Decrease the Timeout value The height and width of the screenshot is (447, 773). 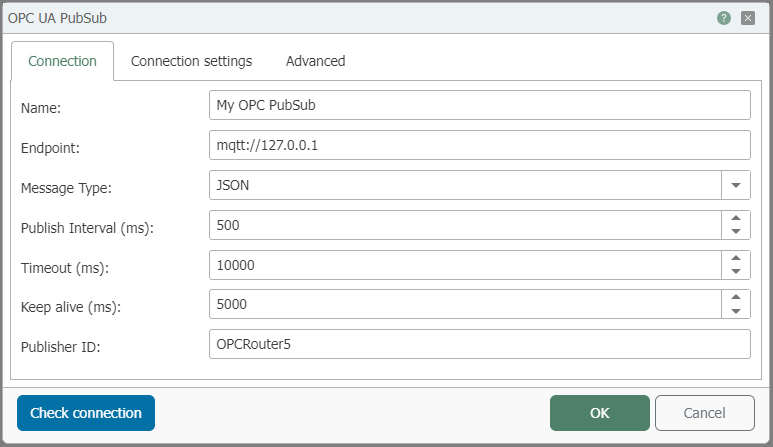[x=736, y=272]
